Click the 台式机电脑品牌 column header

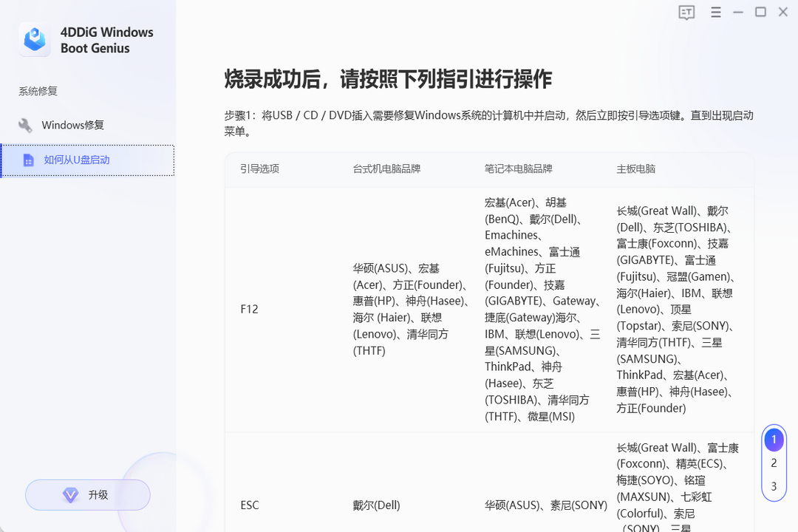click(385, 168)
